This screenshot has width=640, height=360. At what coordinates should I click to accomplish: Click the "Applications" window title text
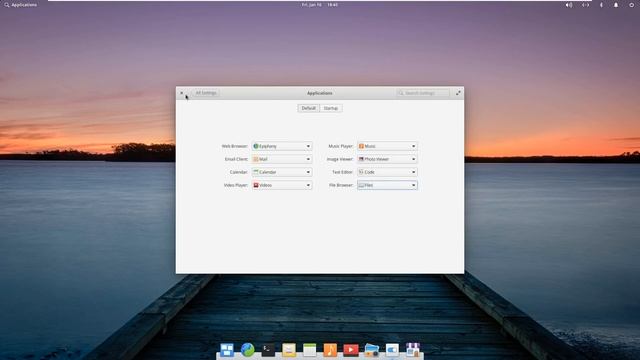coord(320,93)
